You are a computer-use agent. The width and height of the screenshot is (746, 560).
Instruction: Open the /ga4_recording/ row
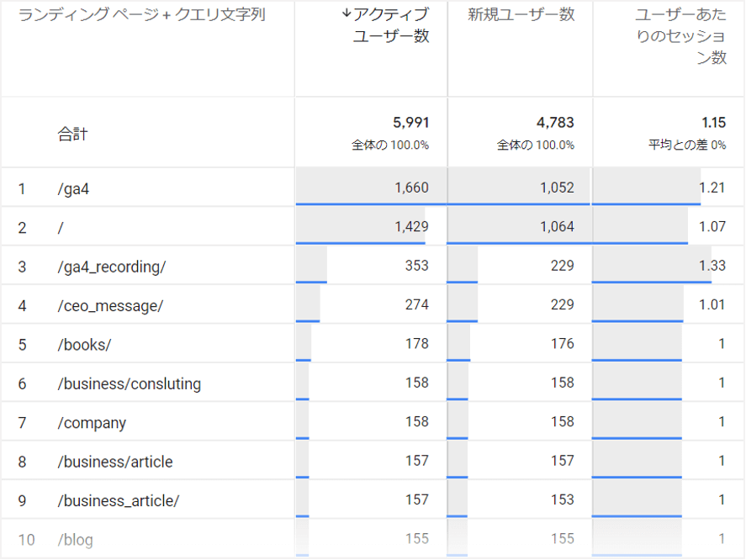click(112, 267)
